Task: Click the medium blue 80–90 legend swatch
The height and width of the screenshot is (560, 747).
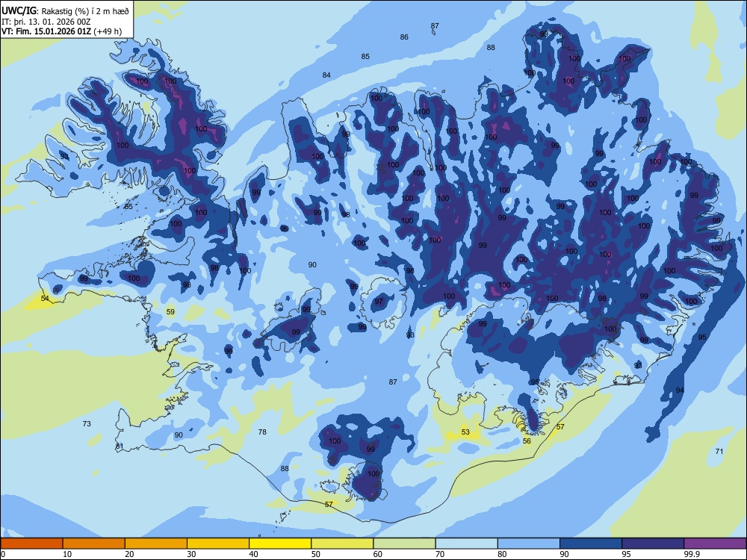Action: point(529,544)
